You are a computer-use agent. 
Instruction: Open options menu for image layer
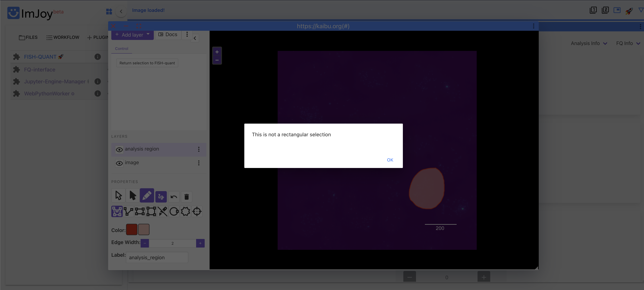pos(199,163)
